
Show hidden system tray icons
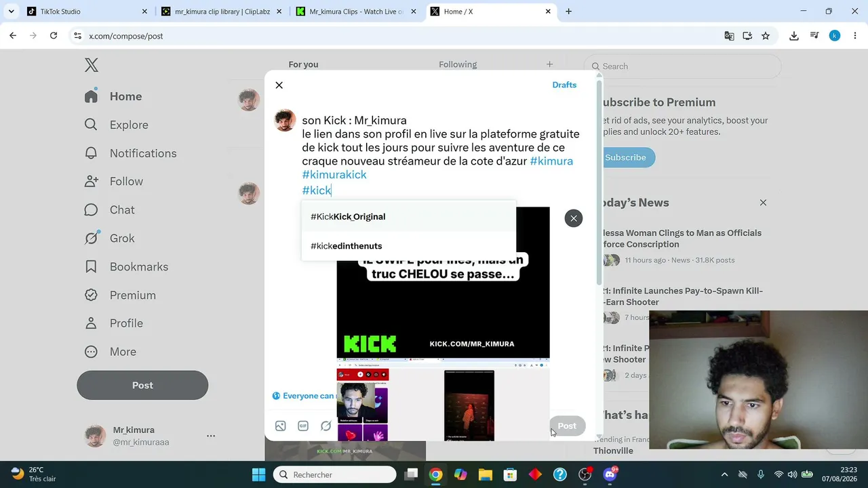[724, 474]
